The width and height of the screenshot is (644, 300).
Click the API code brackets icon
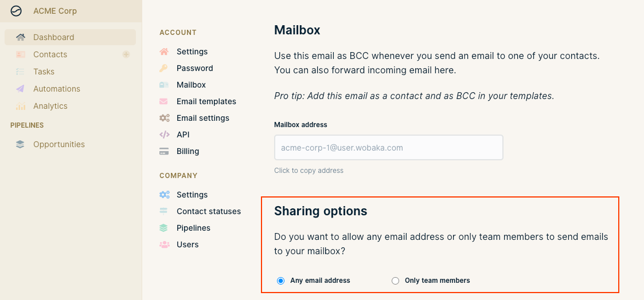click(164, 135)
